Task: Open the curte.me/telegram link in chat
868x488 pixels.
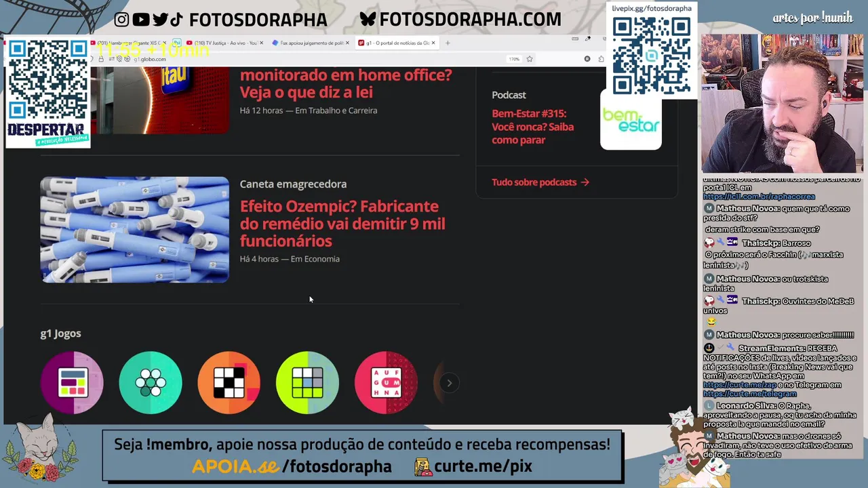Action: point(749,394)
